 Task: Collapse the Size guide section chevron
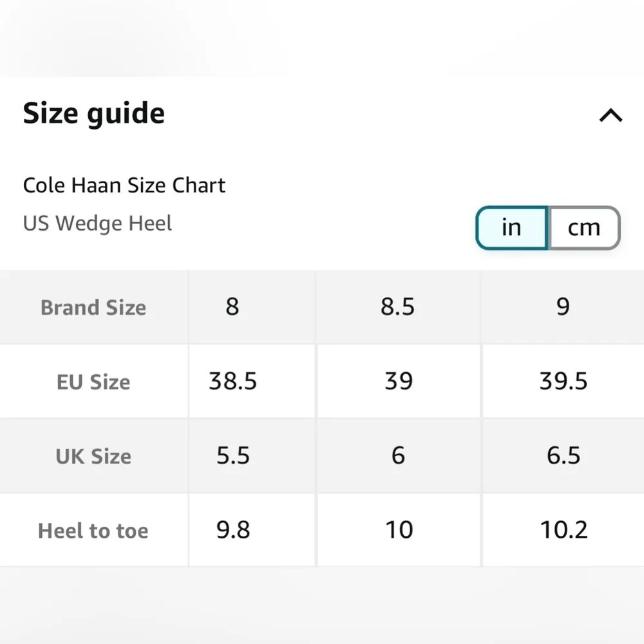[611, 115]
